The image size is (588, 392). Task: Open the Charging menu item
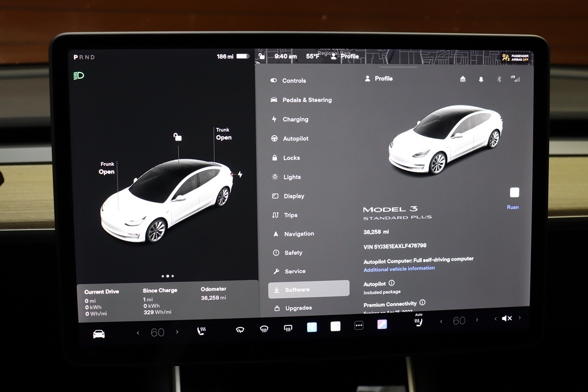(295, 120)
